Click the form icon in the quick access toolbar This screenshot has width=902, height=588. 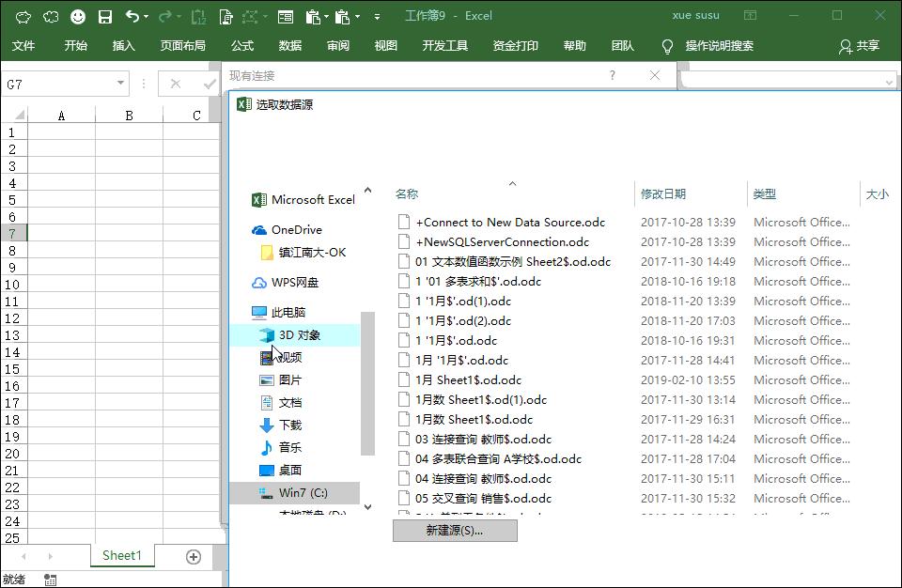[286, 17]
